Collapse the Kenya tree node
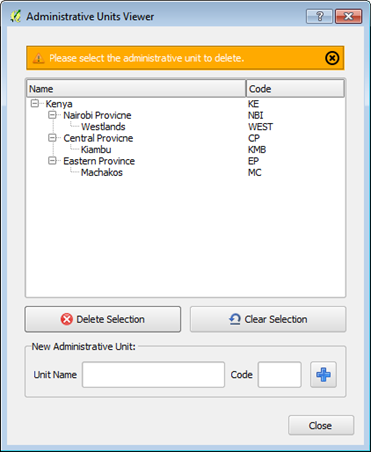The height and width of the screenshot is (452, 371). coord(35,104)
